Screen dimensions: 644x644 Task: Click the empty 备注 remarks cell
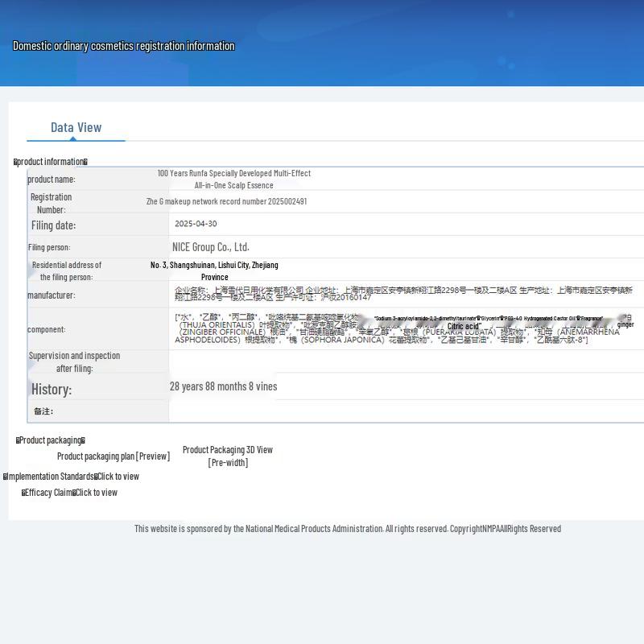[402, 411]
